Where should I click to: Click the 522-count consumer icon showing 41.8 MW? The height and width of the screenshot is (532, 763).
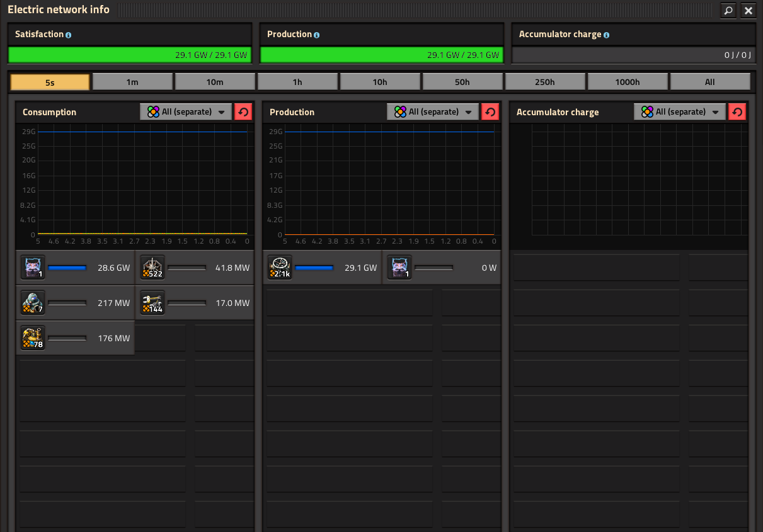pyautogui.click(x=152, y=268)
